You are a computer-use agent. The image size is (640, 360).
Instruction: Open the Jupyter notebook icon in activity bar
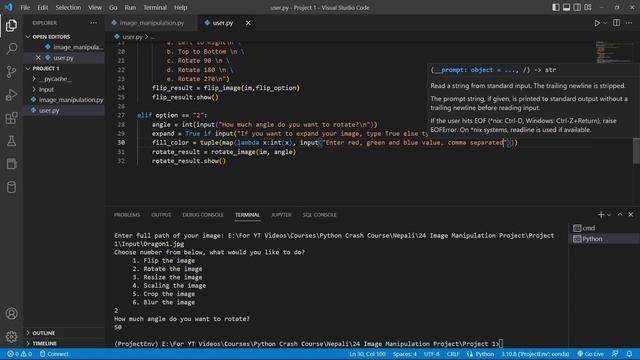[x=11, y=164]
